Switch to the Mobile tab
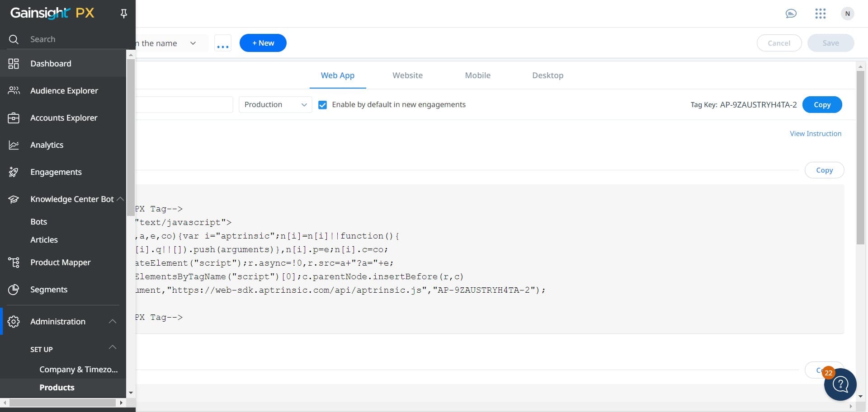 pyautogui.click(x=477, y=75)
